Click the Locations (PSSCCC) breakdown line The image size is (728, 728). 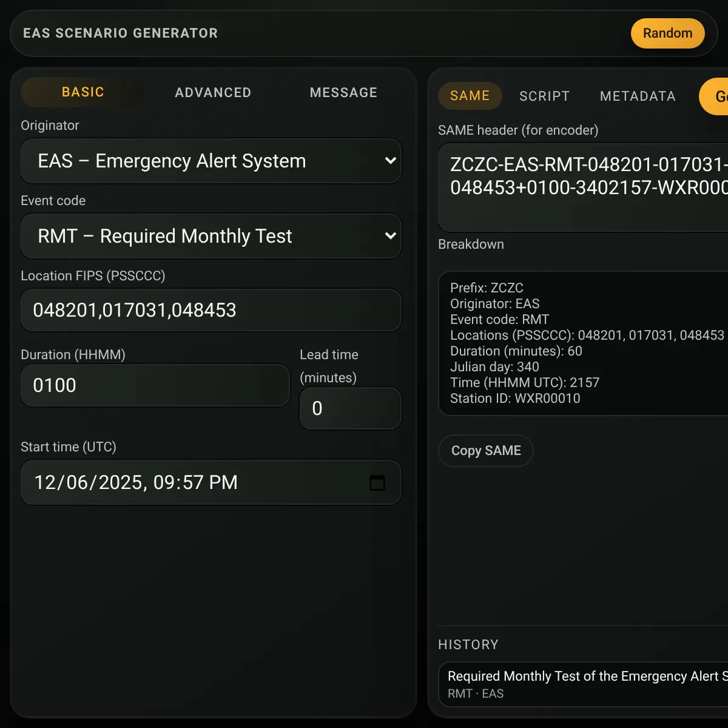point(587,335)
